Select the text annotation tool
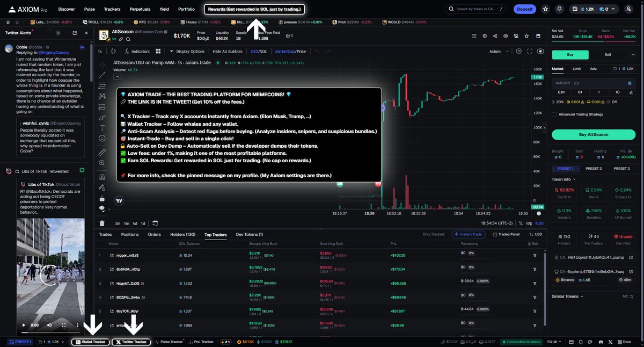Image resolution: width=644 pixels, height=347 pixels. 103,128
